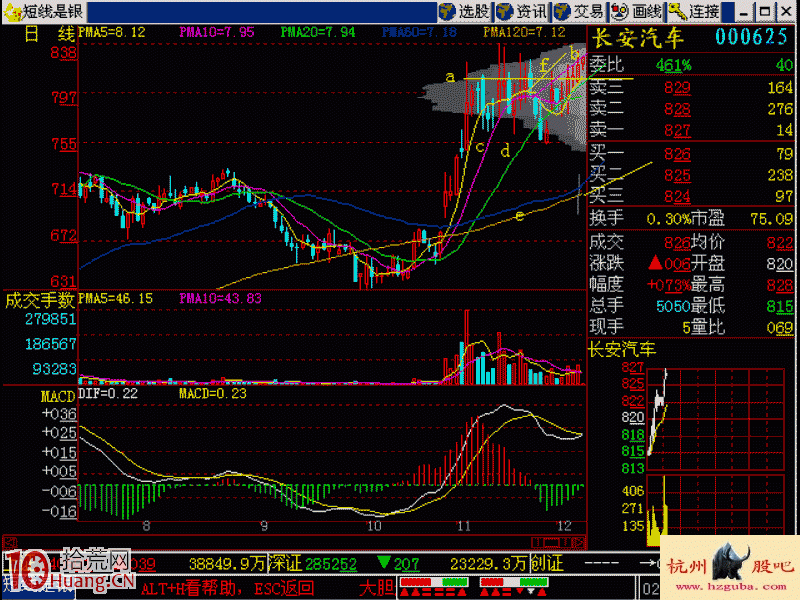Select the PMA20=7.94 moving average label
The image size is (800, 600).
coord(318,33)
